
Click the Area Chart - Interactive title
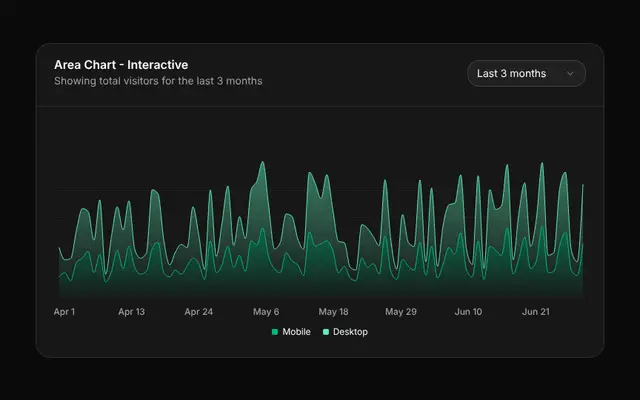[x=121, y=65]
